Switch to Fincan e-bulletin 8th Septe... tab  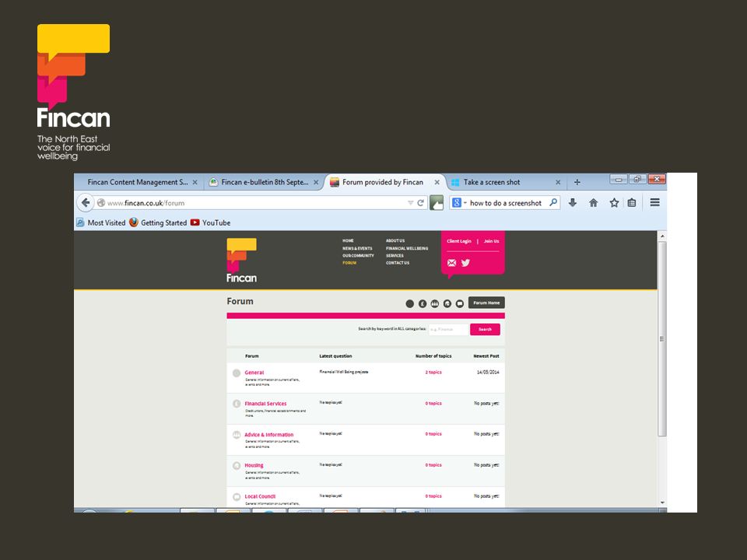(265, 182)
